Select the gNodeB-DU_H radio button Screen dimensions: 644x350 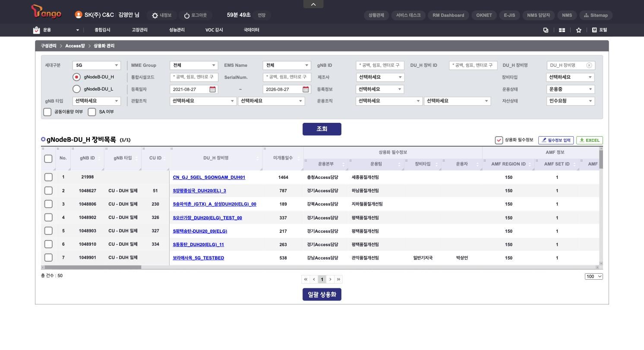[x=77, y=77]
